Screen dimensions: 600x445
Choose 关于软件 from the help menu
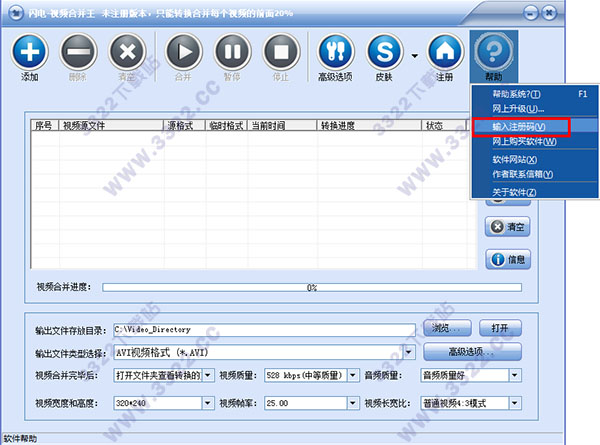click(514, 192)
